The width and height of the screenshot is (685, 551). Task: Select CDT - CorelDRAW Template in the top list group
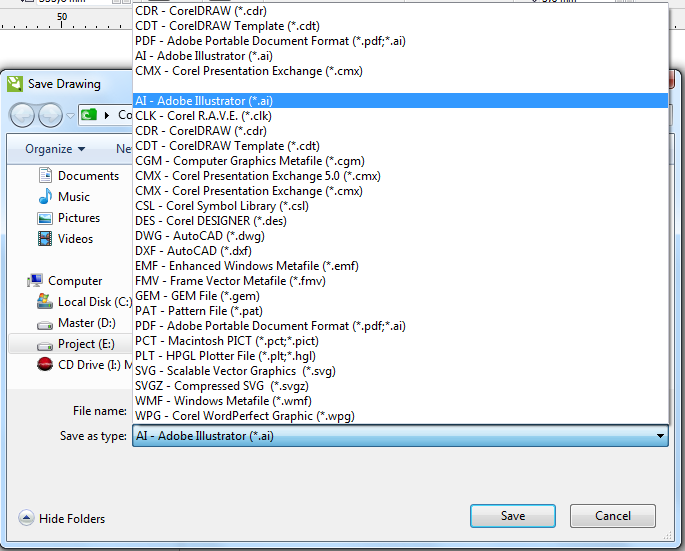(x=401, y=26)
